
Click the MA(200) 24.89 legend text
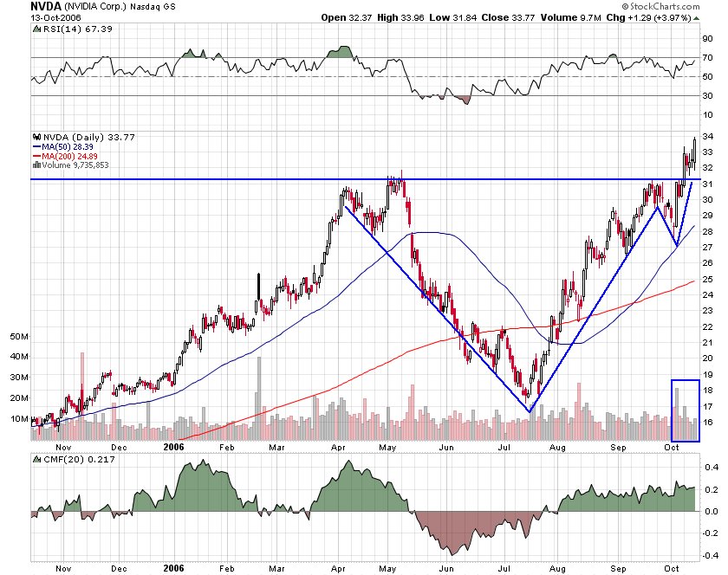(x=69, y=157)
